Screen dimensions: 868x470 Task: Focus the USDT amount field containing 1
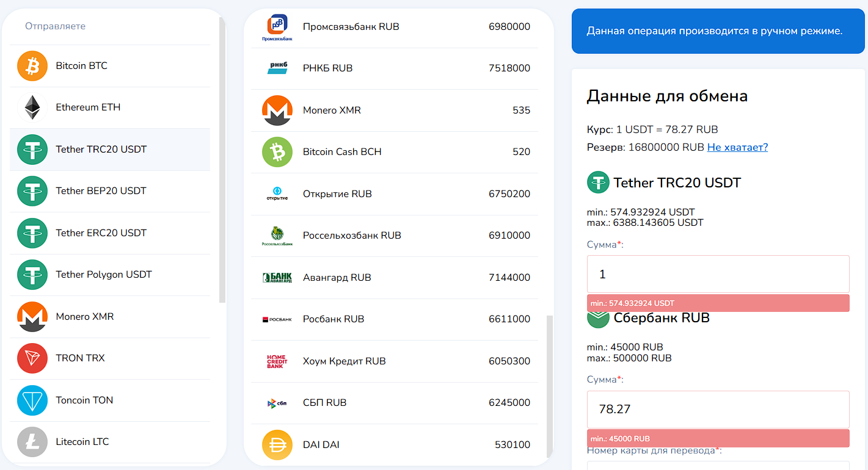click(x=718, y=274)
